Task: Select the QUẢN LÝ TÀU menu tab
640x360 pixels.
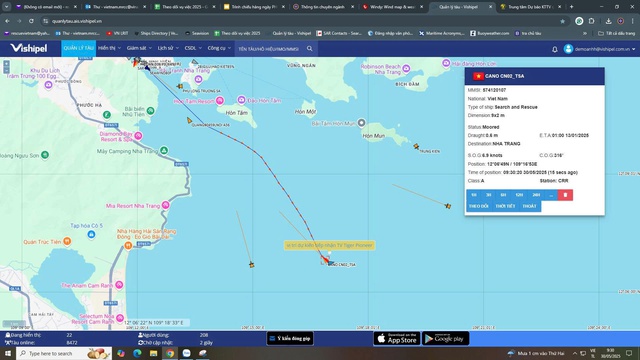Action: (78, 48)
